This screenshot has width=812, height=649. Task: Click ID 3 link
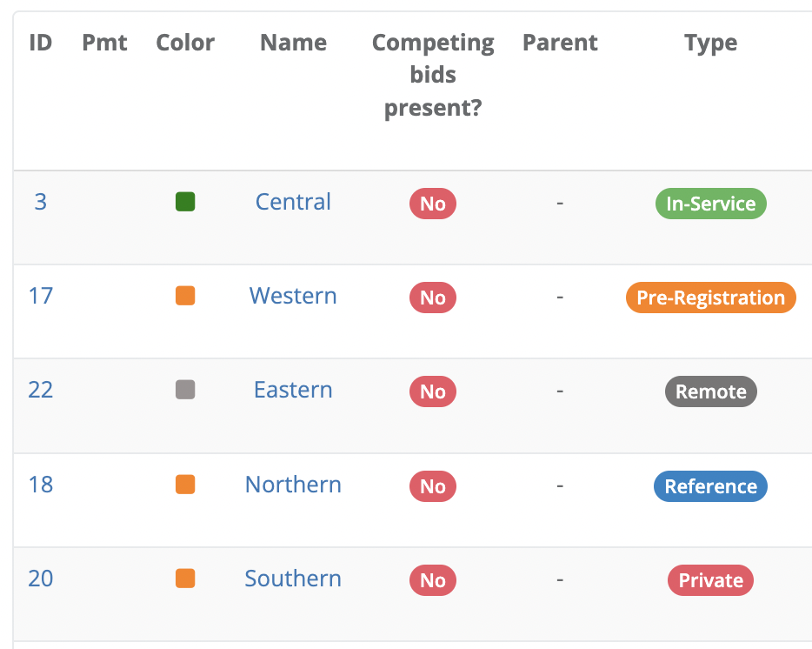pyautogui.click(x=41, y=202)
